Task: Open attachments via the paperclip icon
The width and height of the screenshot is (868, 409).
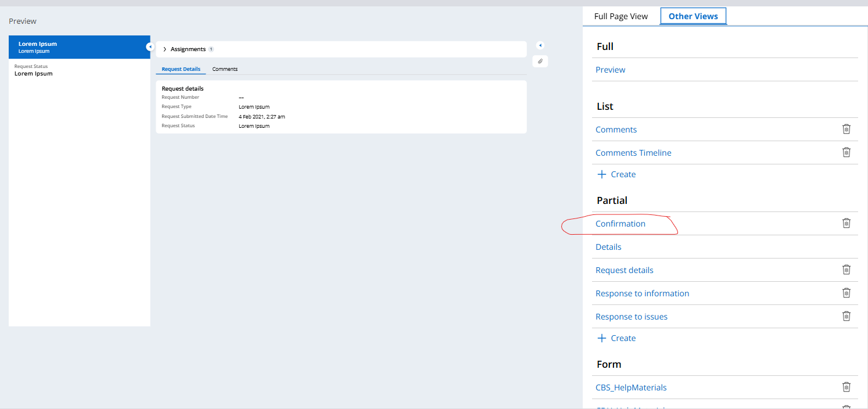Action: (x=540, y=61)
